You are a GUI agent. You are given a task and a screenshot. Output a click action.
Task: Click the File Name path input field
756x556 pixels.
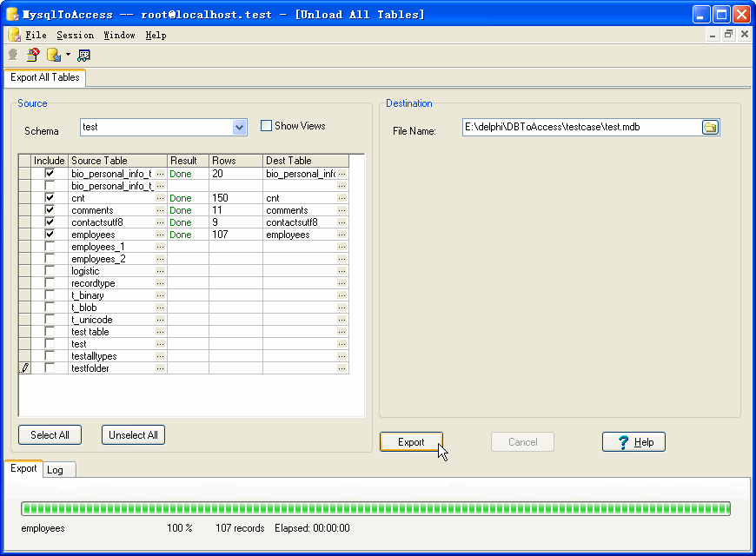click(582, 128)
